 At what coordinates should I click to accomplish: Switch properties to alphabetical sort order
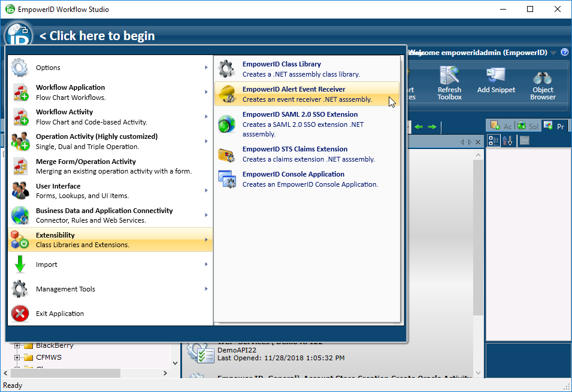click(x=507, y=140)
